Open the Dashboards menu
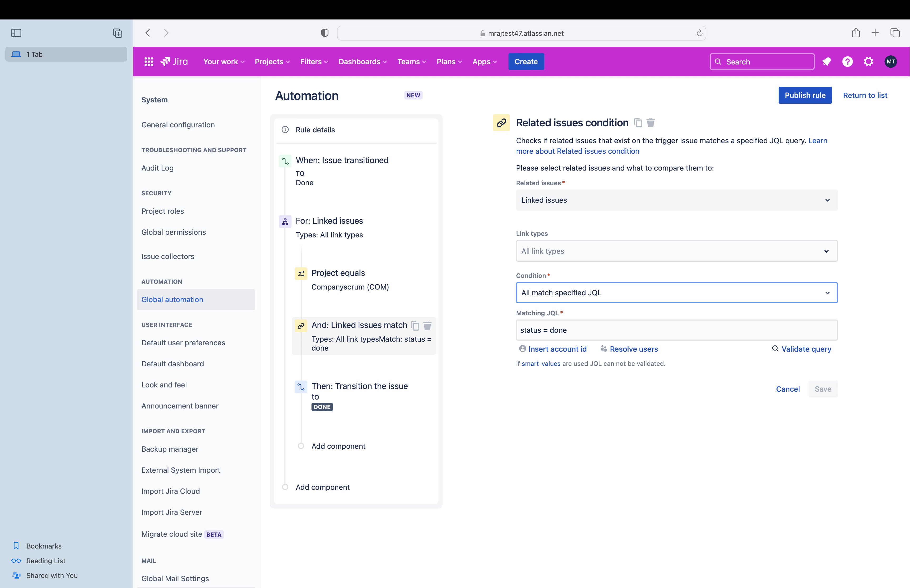This screenshot has width=910, height=588. (362, 62)
